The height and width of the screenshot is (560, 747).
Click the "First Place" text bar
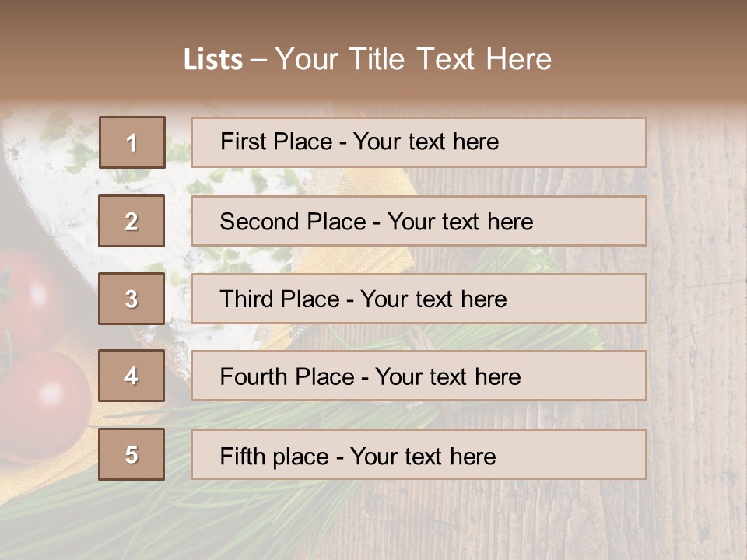pos(419,142)
